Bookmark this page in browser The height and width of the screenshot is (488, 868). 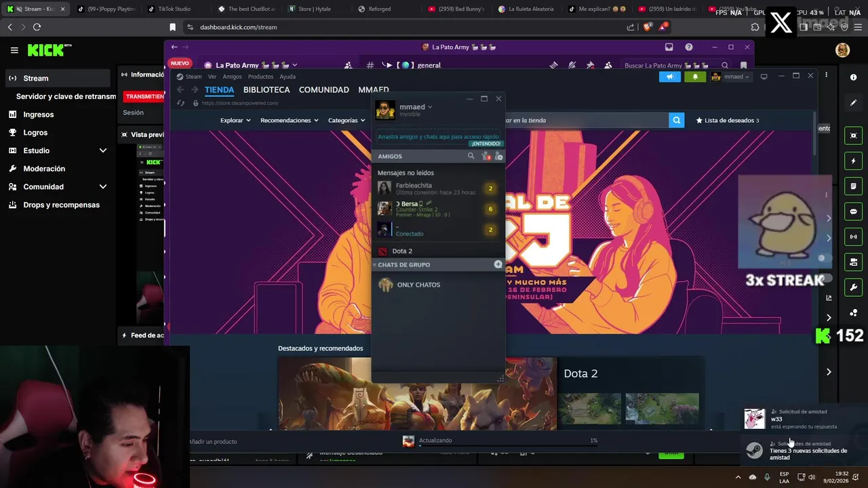(x=172, y=27)
